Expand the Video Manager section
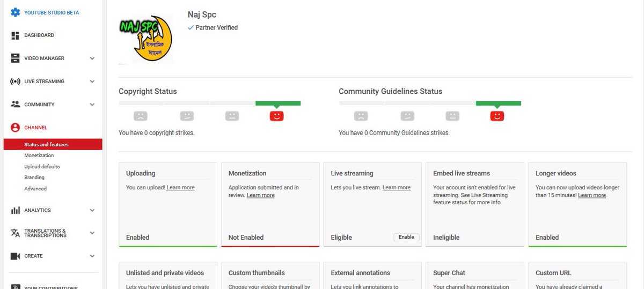Image resolution: width=644 pixels, height=289 pixels. [x=92, y=58]
